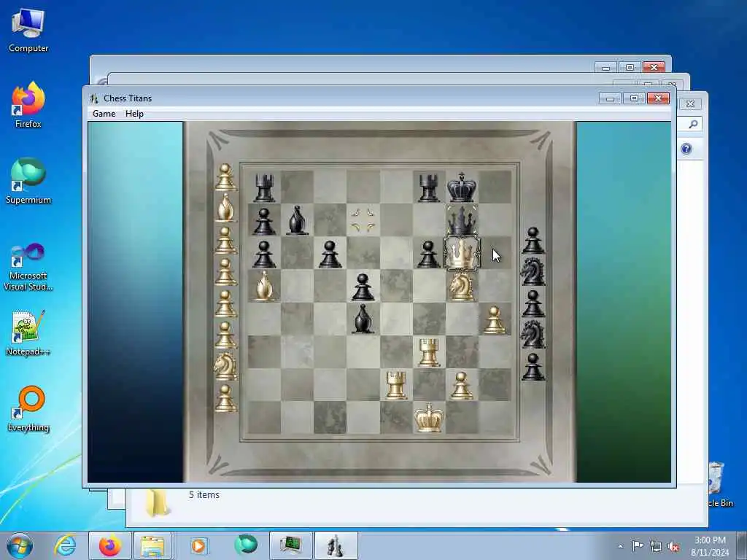
Task: Click the black pawn on d5
Action: [x=363, y=287]
